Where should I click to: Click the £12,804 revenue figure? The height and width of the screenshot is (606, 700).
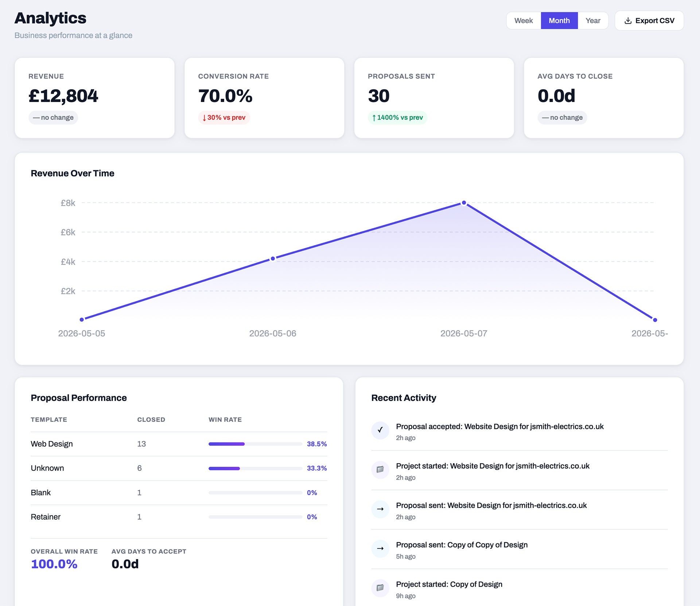63,96
